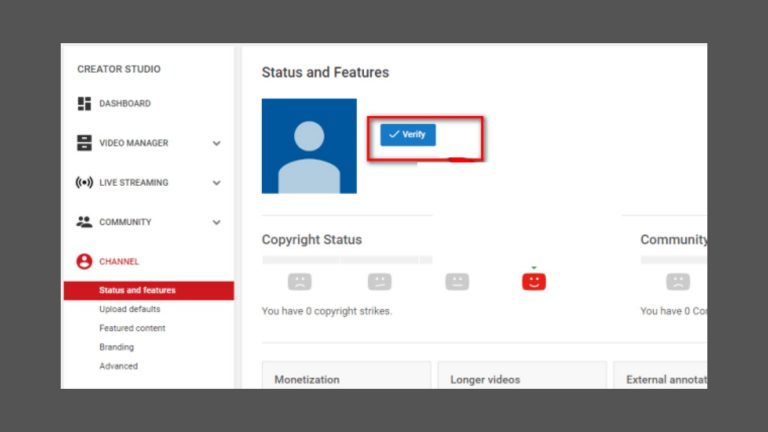Open Featured content page
This screenshot has width=768, height=432.
point(132,328)
